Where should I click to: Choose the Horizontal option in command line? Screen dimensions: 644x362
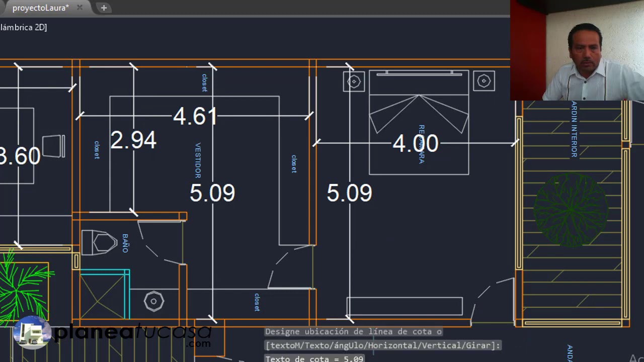point(392,345)
